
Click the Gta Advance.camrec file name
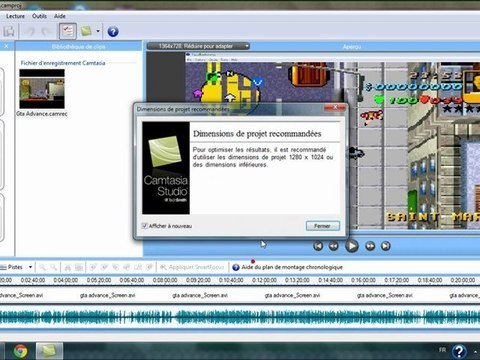[42, 114]
